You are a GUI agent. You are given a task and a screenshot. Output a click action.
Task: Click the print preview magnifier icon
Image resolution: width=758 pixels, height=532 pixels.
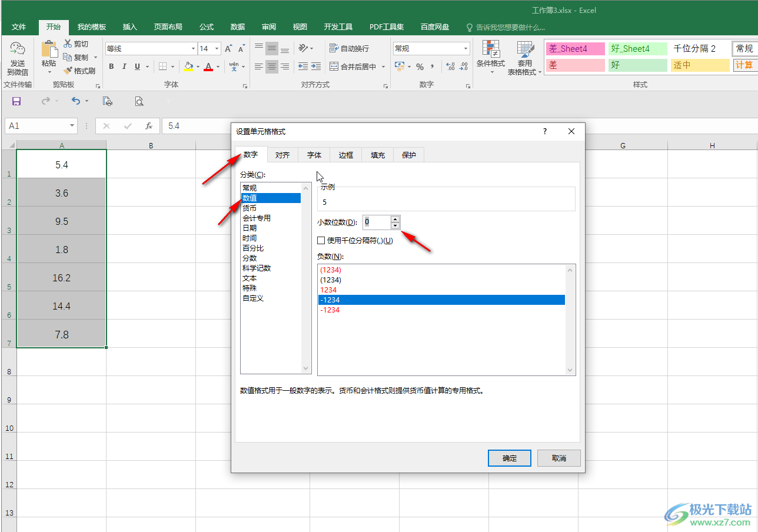click(139, 101)
